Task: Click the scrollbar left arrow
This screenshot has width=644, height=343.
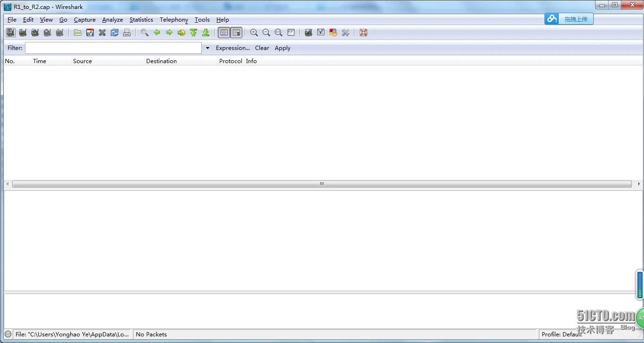Action: coord(7,184)
